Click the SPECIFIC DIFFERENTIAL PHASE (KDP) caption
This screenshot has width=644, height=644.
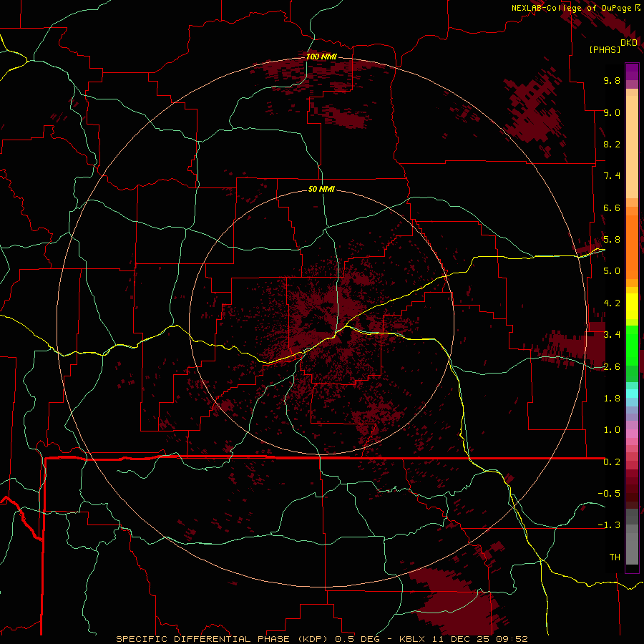(223, 639)
